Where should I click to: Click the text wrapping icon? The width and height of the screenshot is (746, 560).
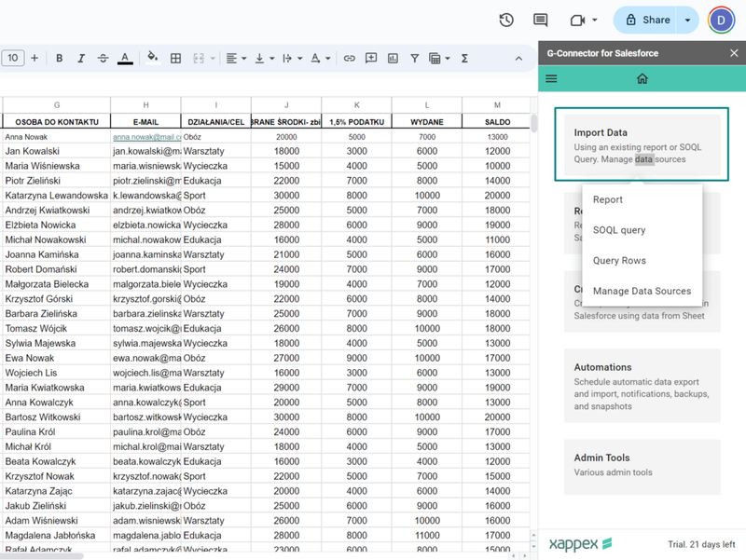click(287, 58)
